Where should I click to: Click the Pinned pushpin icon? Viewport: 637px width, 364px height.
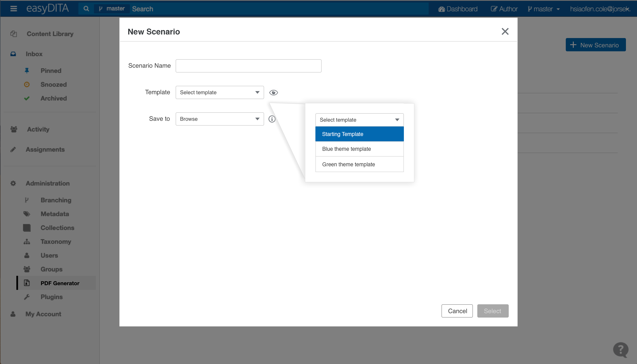pos(27,71)
